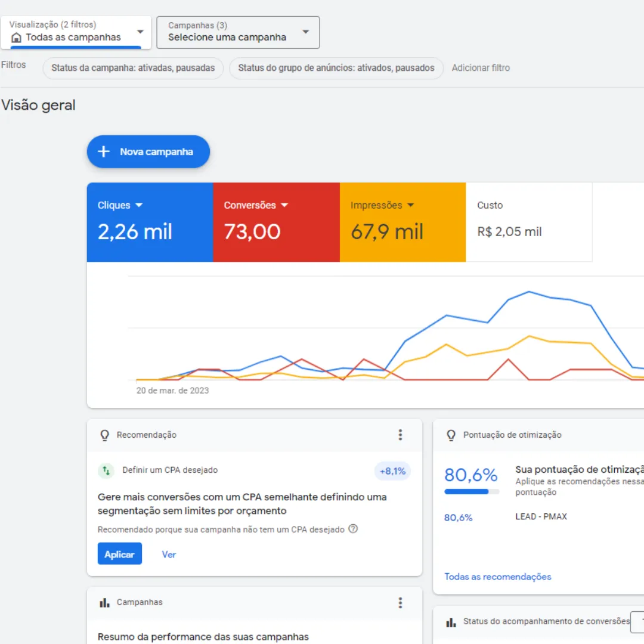Click the lightbulb icon beside Pontuação de otimização
The height and width of the screenshot is (644, 644).
coord(451,435)
